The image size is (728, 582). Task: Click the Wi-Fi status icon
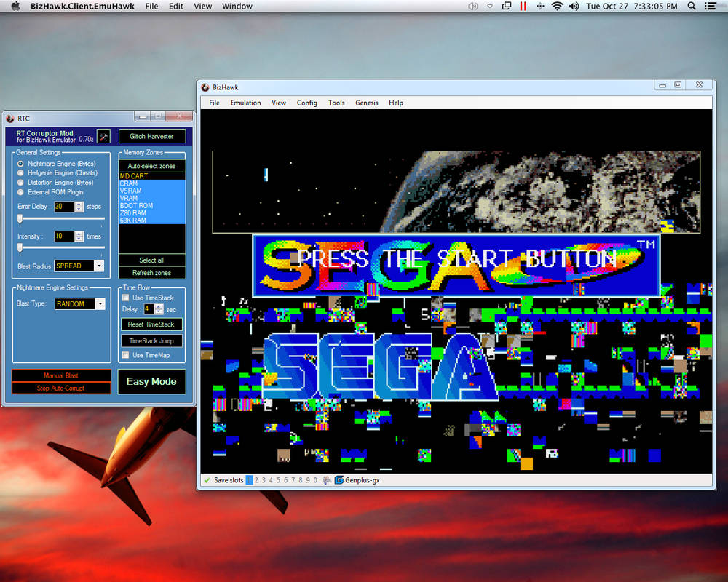[557, 6]
